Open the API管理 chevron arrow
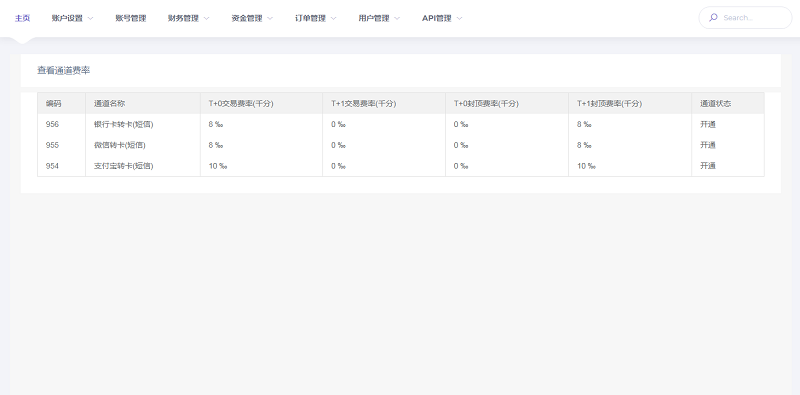The height and width of the screenshot is (395, 800). (x=459, y=18)
